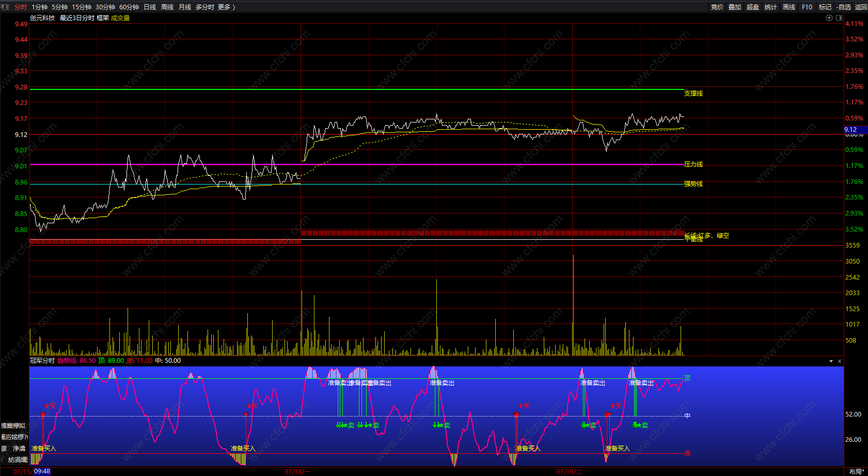Select the 5分钟 period tab

59,7
